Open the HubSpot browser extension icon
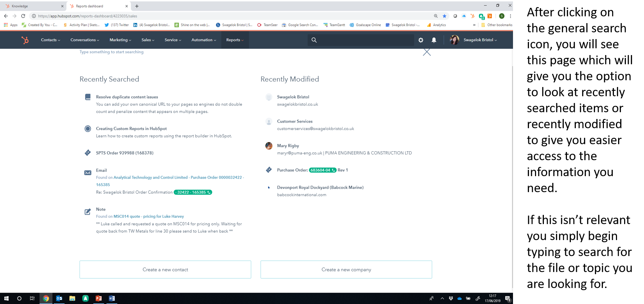 472,16
